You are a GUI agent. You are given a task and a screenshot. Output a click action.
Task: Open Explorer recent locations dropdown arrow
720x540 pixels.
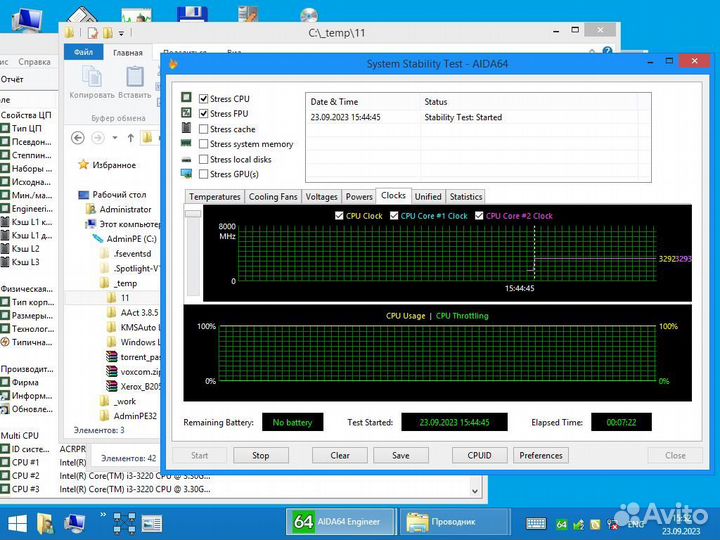pyautogui.click(x=115, y=138)
